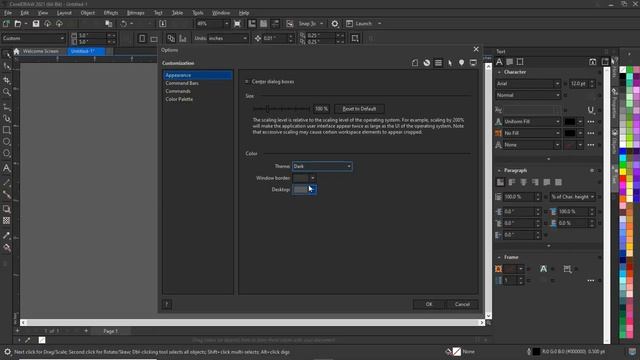Image resolution: width=640 pixels, height=360 pixels.
Task: Click the New document icon
Action: tap(6, 24)
